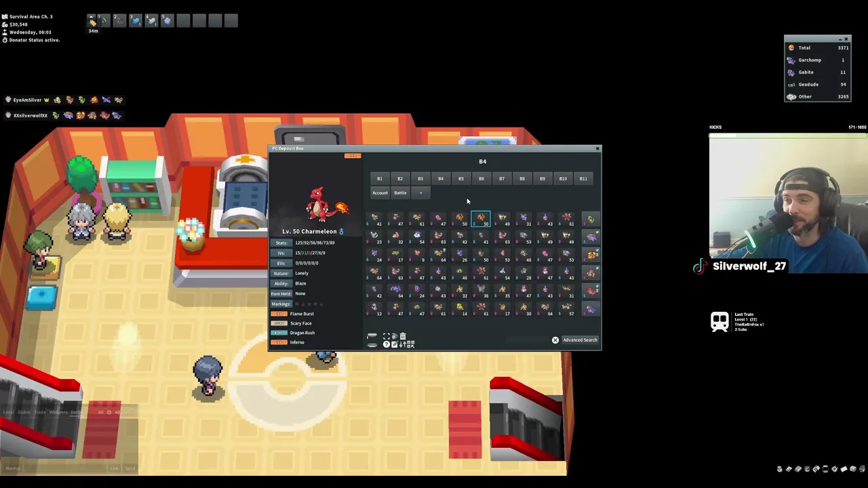Expand the hotbar arrow above the tag

[x=92, y=16]
